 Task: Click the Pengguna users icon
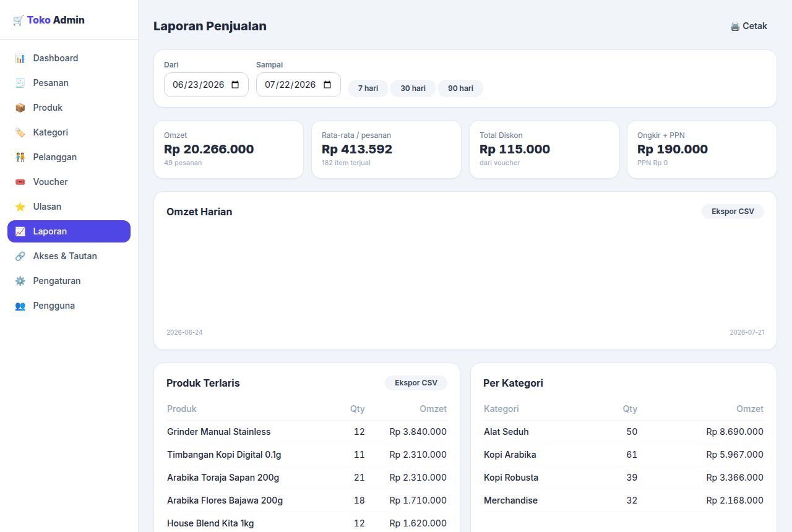[20, 306]
